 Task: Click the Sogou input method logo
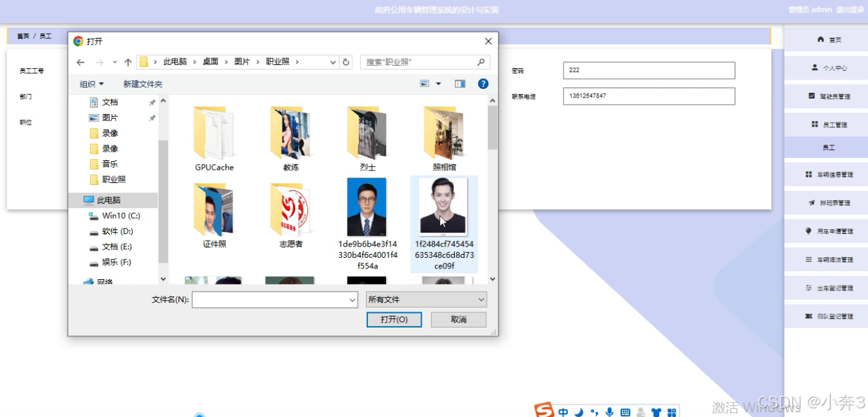544,410
